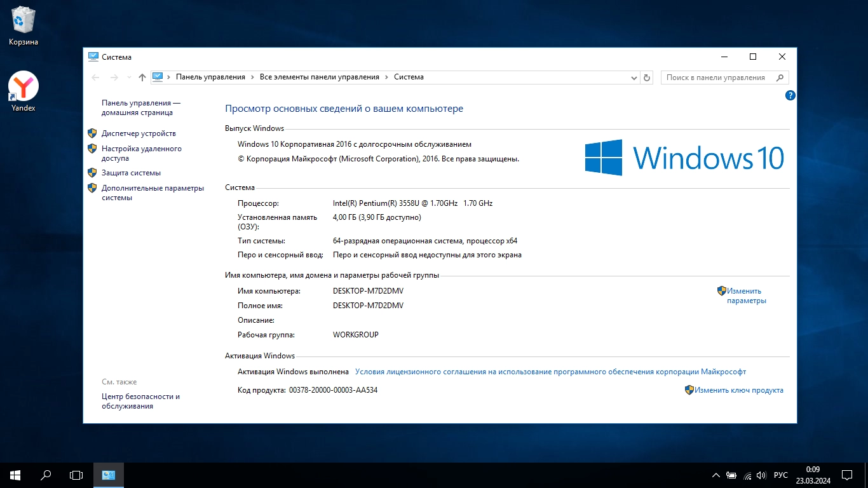Open help with the blue question mark
The height and width of the screenshot is (488, 868).
790,95
